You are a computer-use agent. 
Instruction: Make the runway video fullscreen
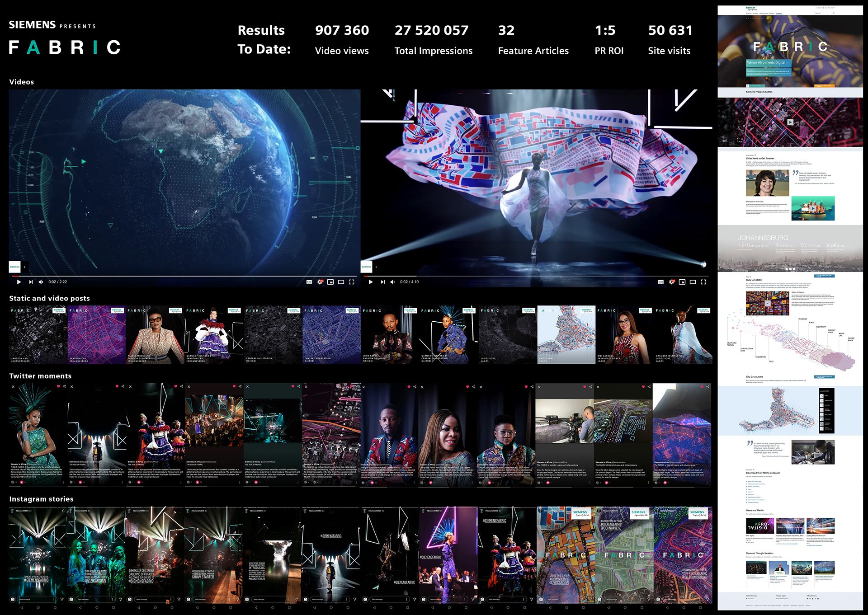pyautogui.click(x=703, y=282)
